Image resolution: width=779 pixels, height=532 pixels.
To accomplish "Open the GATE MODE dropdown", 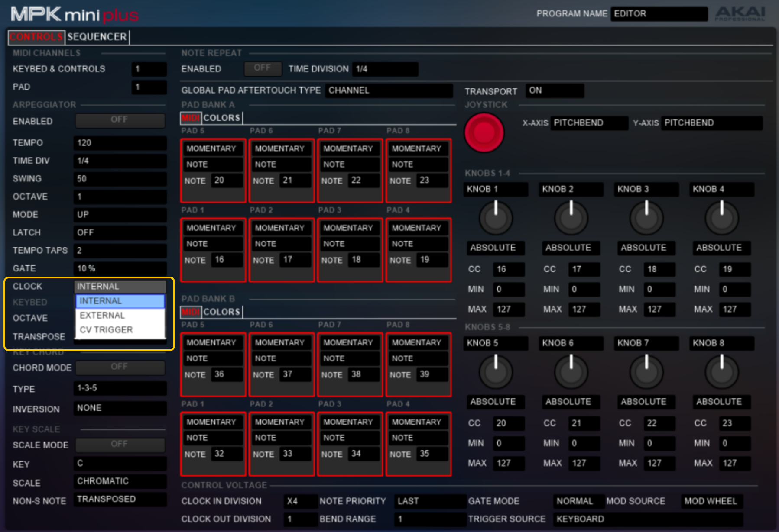I will (x=579, y=501).
